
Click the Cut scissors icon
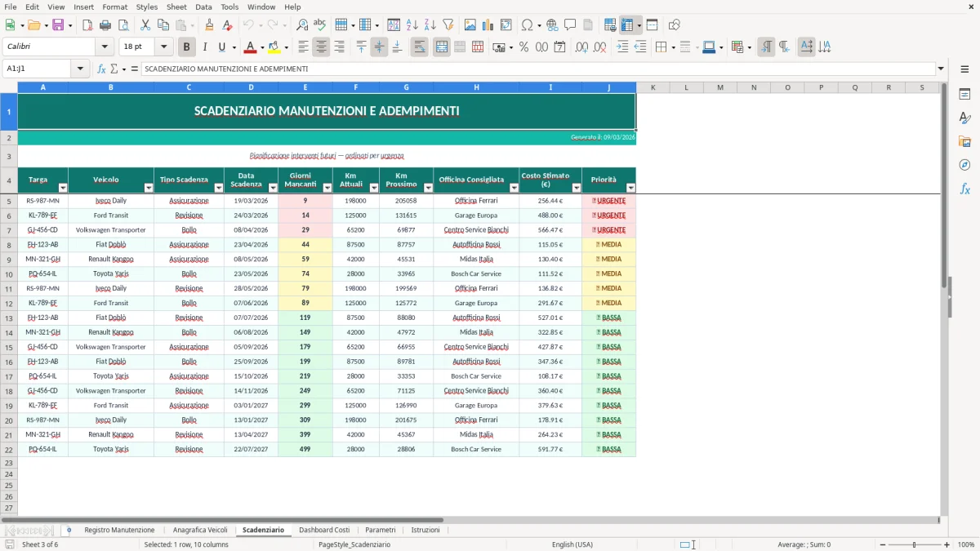click(x=145, y=25)
